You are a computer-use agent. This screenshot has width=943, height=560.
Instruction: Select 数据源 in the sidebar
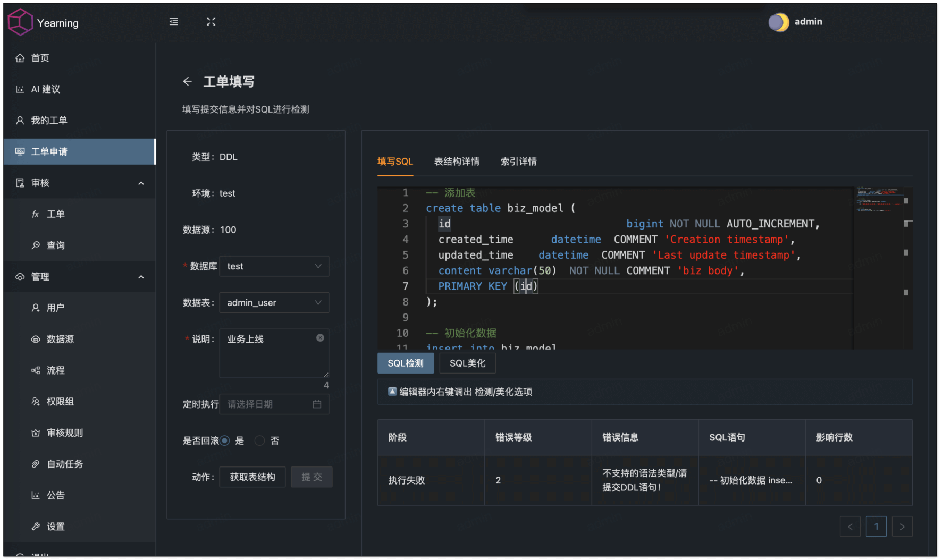(58, 339)
